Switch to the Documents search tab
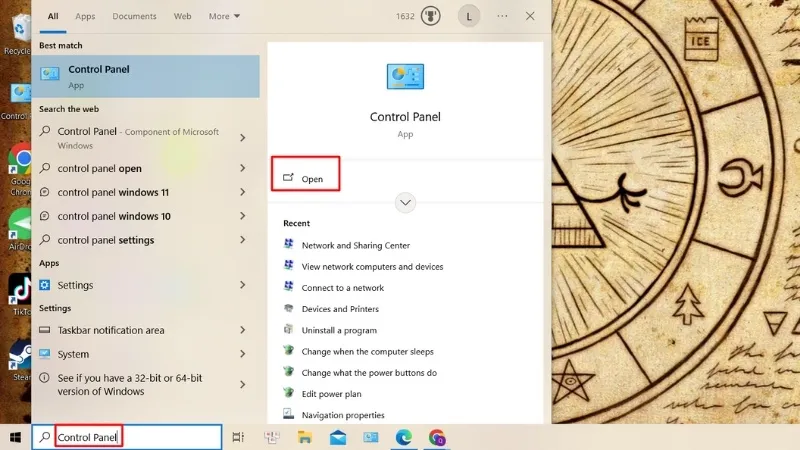Image resolution: width=800 pixels, height=450 pixels. pos(134,16)
